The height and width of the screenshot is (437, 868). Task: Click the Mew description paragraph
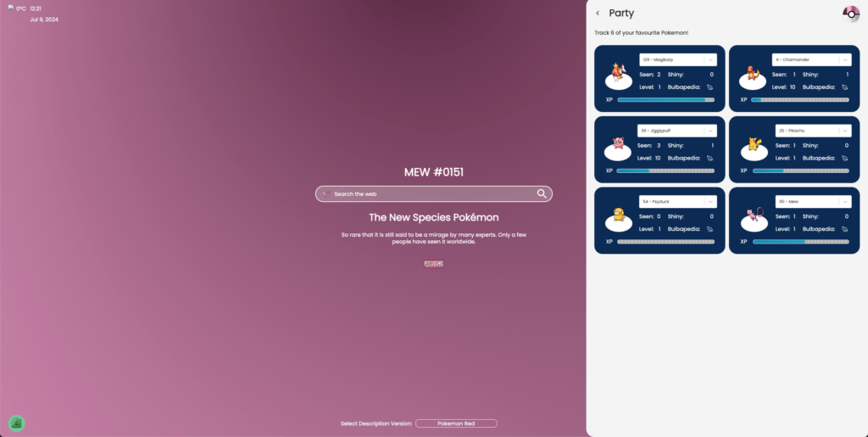pyautogui.click(x=434, y=238)
